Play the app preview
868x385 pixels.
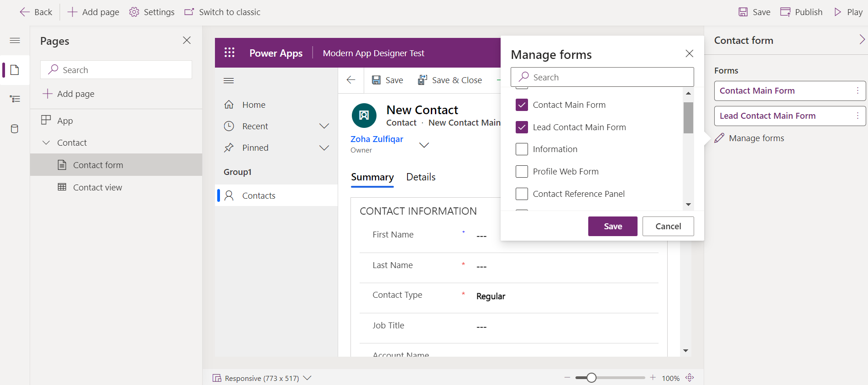coord(848,12)
